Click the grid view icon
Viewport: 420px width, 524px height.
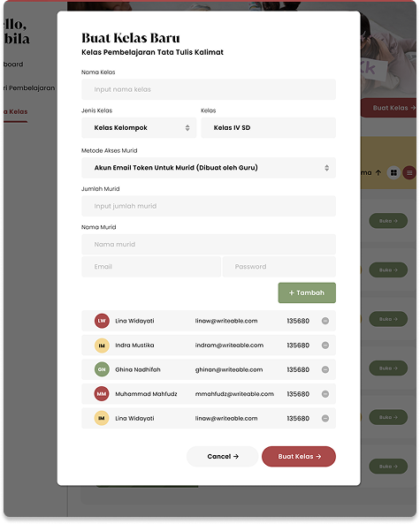point(394,173)
